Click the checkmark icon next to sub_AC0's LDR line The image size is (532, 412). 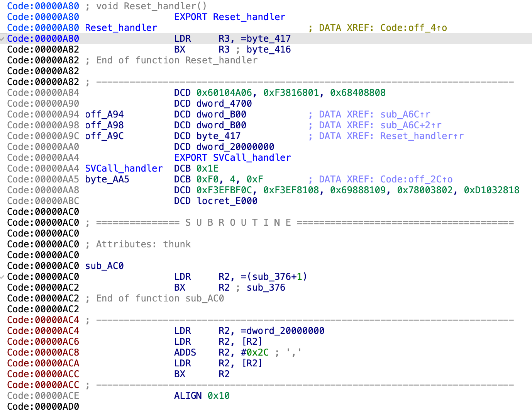pos(3,276)
